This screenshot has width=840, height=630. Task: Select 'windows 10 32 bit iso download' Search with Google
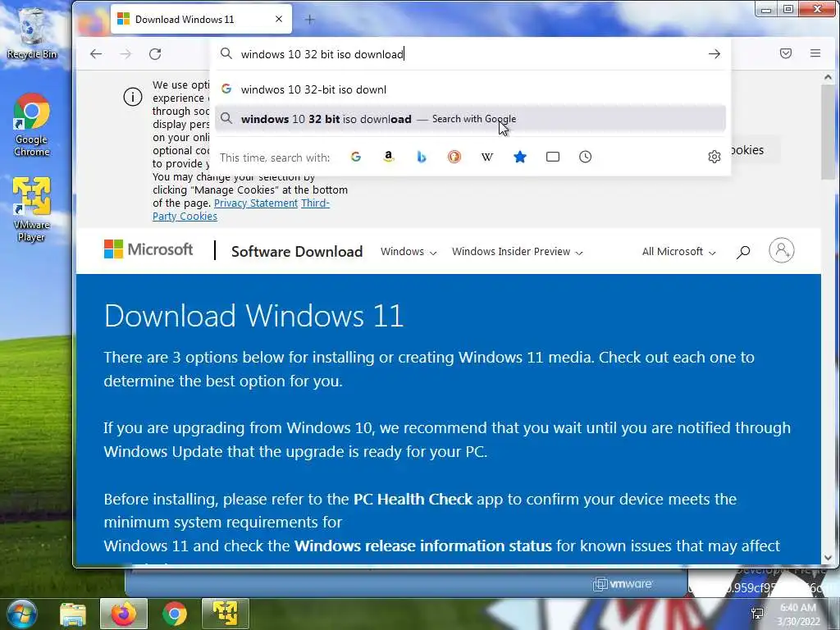point(470,118)
